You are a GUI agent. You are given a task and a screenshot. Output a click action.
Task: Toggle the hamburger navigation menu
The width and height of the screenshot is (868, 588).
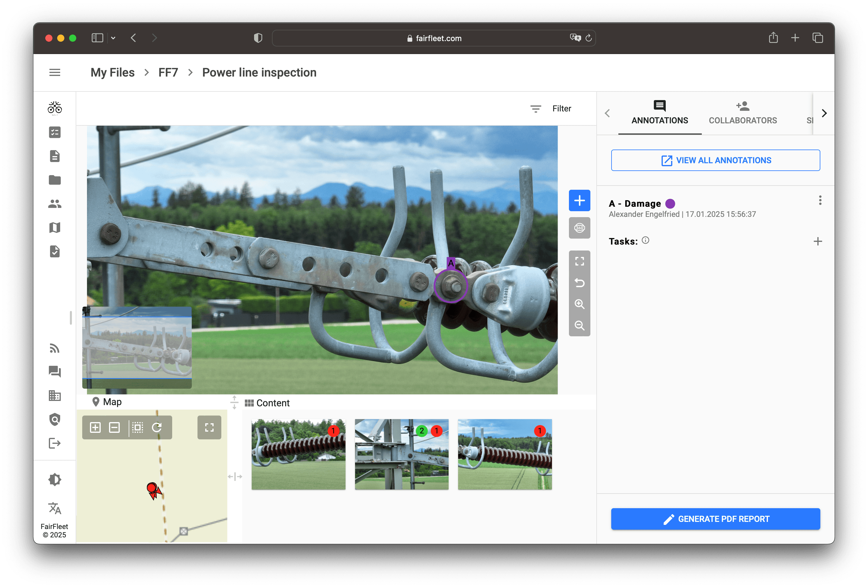[55, 72]
